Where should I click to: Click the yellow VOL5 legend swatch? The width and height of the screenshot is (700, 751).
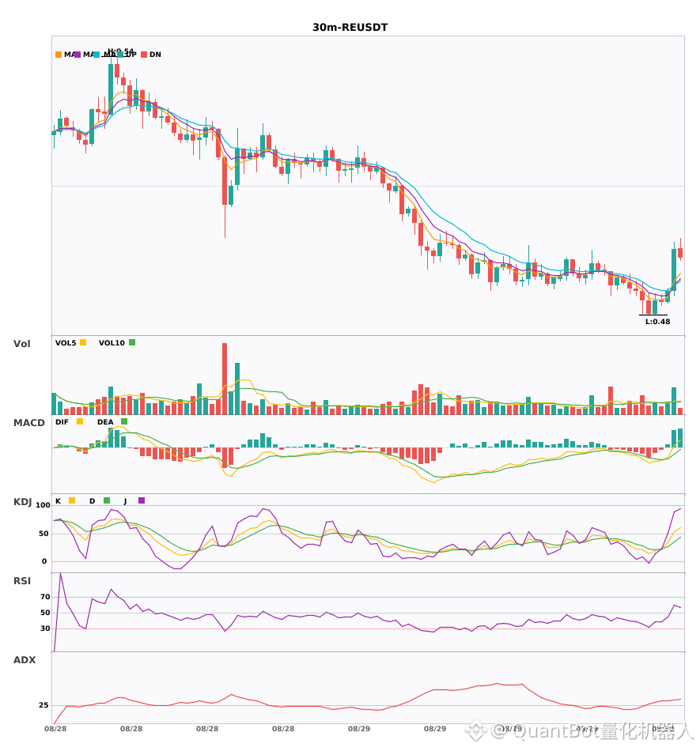pos(83,342)
